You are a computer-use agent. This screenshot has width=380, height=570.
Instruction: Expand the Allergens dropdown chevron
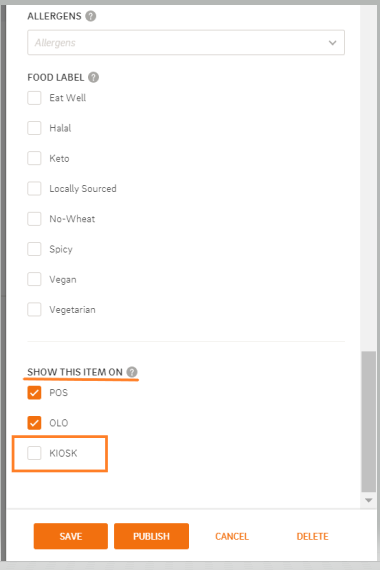pos(332,43)
